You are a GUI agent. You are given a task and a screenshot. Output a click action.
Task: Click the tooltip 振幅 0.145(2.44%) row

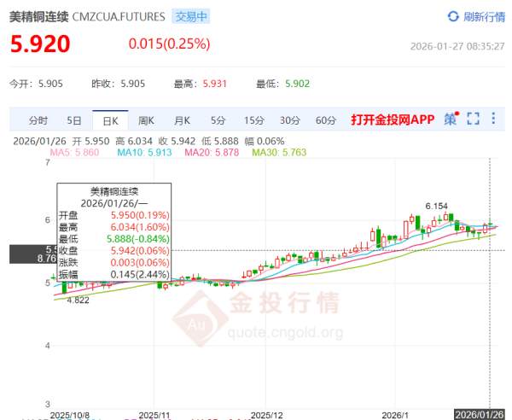tap(114, 274)
